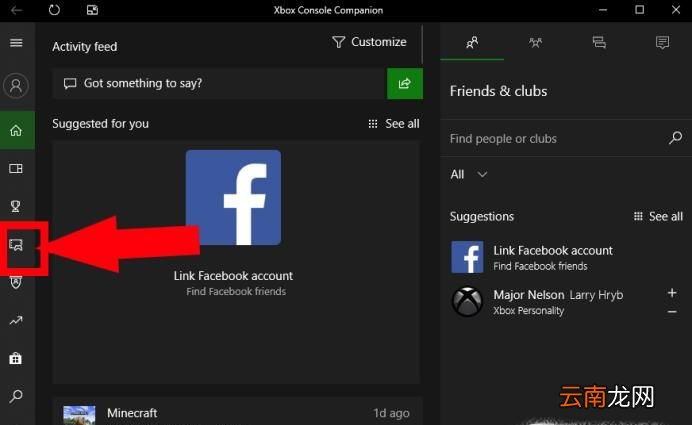Open the Customize feed filter

(x=369, y=42)
